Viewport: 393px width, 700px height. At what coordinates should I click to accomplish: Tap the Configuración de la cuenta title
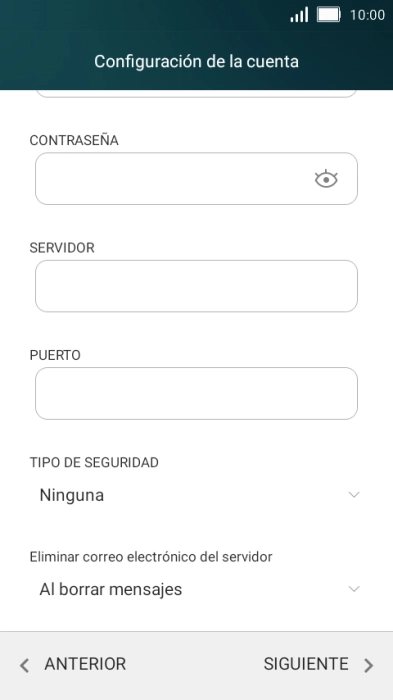tap(196, 61)
